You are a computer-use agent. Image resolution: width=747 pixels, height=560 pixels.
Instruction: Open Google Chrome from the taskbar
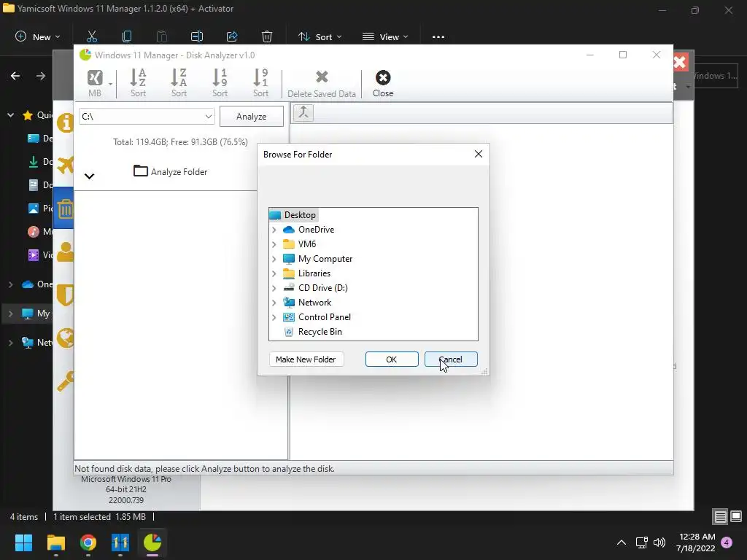click(88, 542)
